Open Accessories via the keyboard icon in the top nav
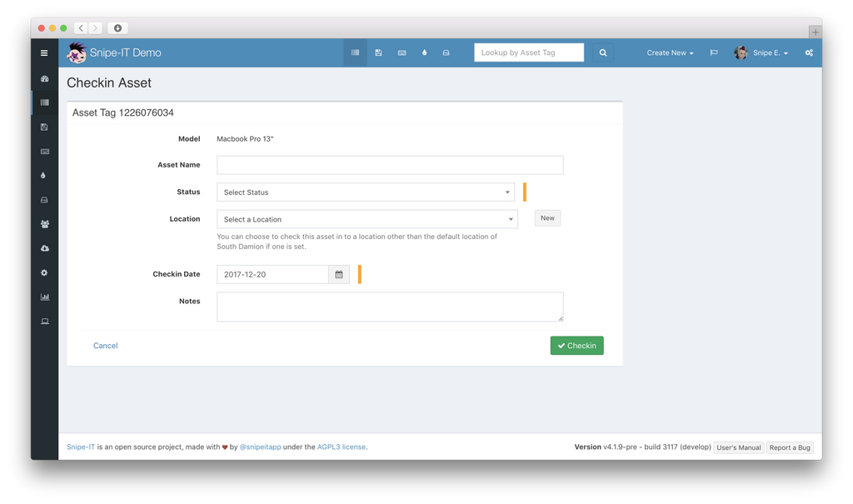 (402, 52)
